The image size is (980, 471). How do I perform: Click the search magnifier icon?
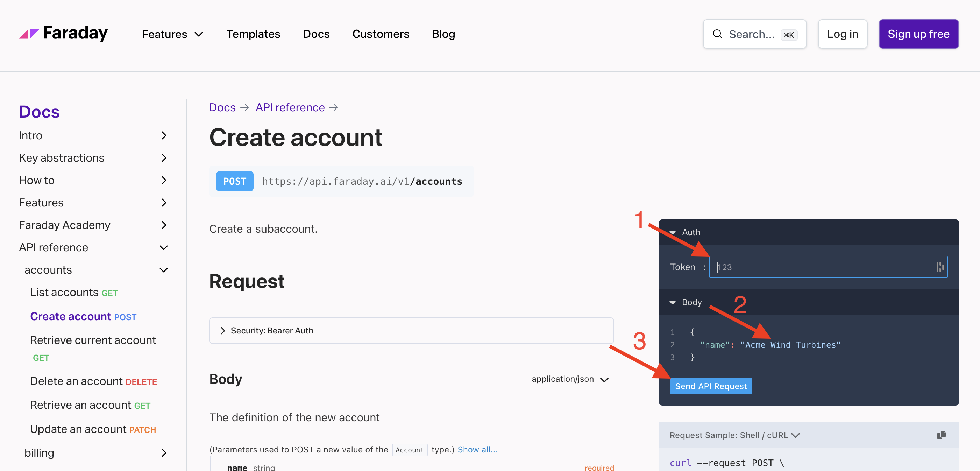[717, 34]
